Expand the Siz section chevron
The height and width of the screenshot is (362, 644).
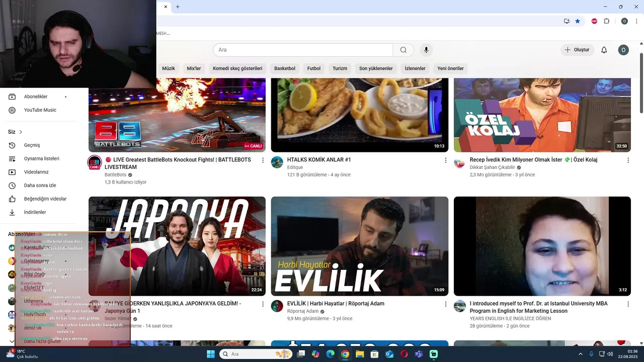point(21,132)
